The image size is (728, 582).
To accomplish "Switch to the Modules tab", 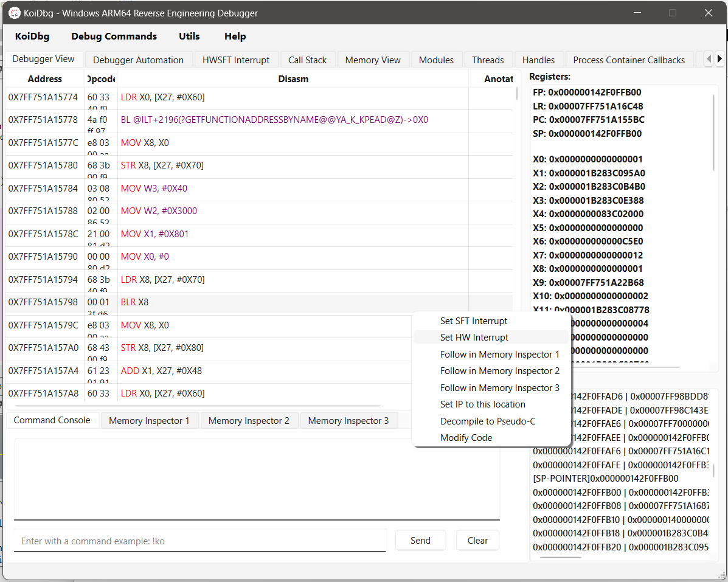I will click(436, 60).
